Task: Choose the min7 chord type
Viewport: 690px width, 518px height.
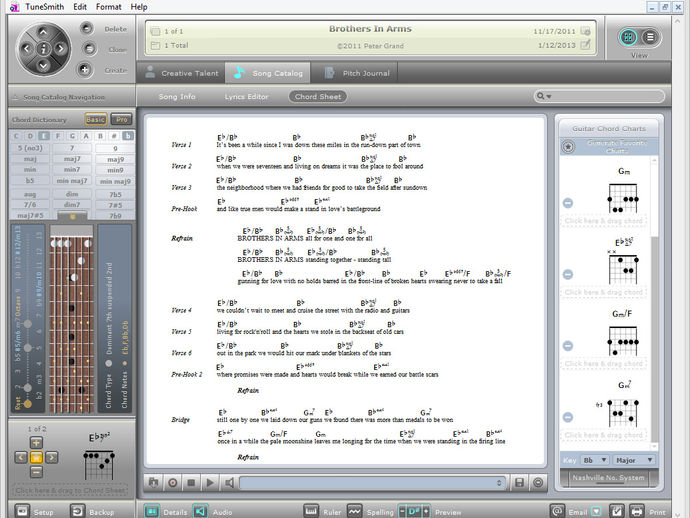Action: click(72, 169)
